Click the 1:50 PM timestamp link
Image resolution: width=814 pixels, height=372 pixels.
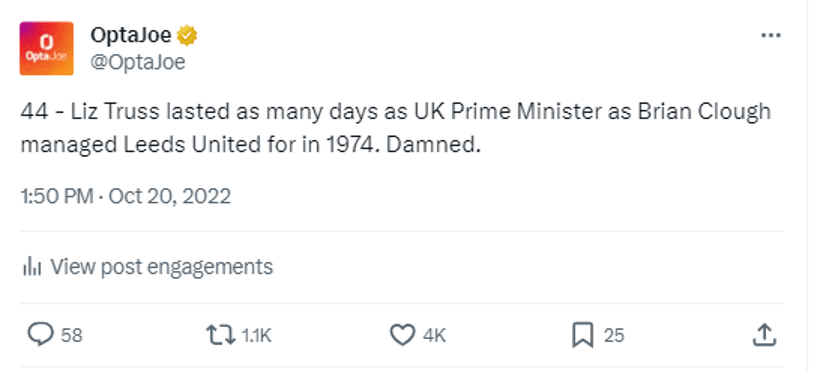point(57,197)
